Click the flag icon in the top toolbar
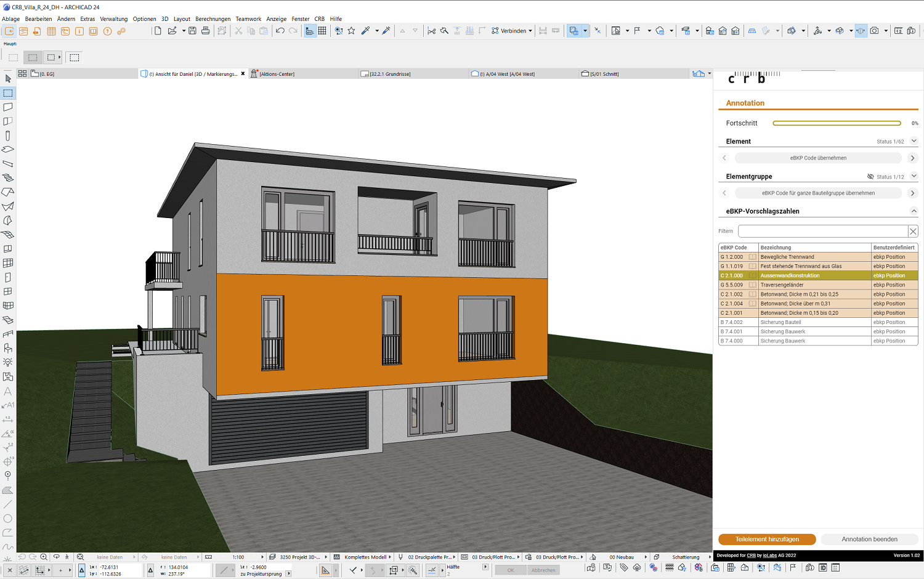The image size is (924, 579). [x=637, y=31]
